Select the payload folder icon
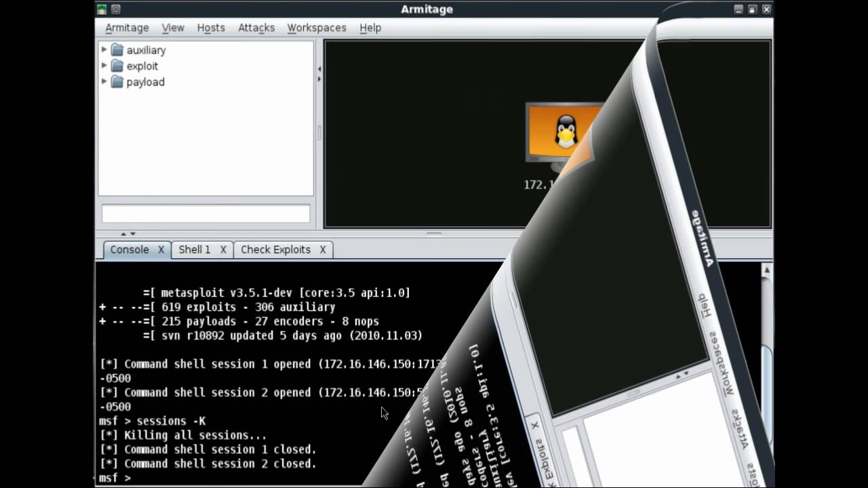This screenshot has height=488, width=868. point(117,82)
